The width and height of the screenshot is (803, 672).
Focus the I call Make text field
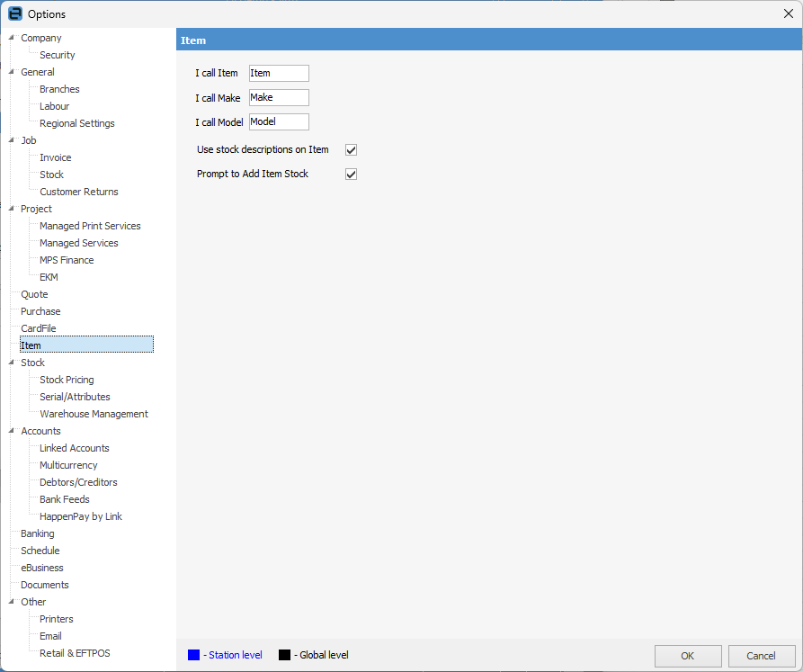279,97
